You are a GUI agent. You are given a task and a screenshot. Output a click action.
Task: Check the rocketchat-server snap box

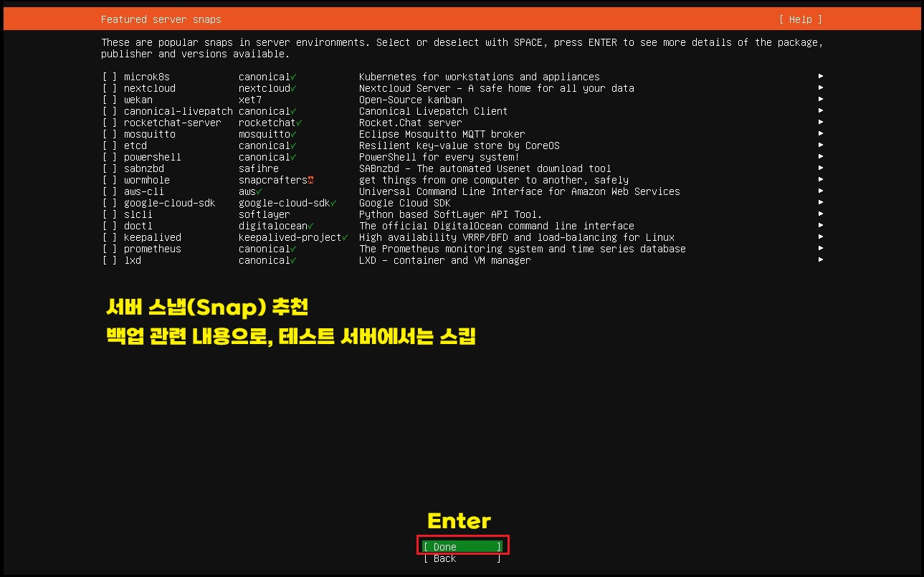109,123
